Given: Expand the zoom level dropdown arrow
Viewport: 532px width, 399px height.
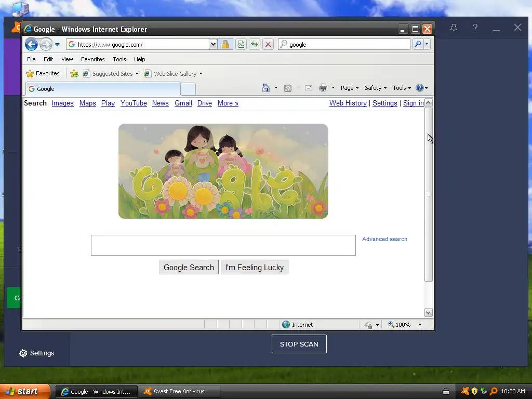Looking at the screenshot, I should (x=420, y=325).
